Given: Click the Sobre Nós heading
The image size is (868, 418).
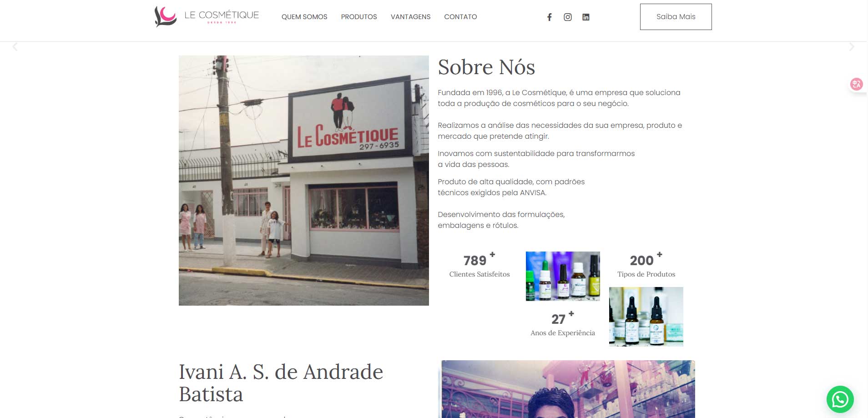Looking at the screenshot, I should (x=486, y=67).
